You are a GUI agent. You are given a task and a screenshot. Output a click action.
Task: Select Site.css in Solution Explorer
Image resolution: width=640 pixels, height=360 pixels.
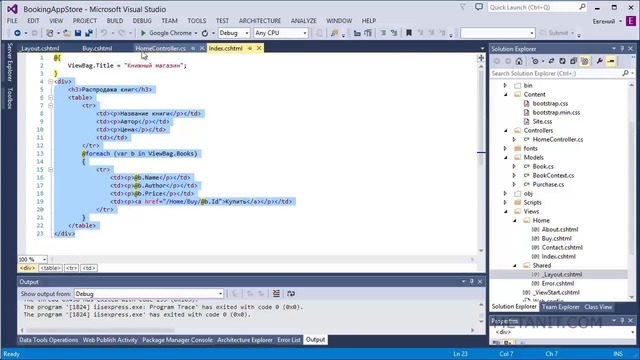click(x=542, y=121)
